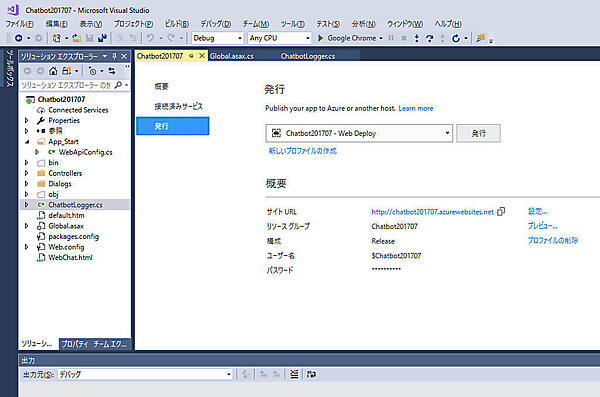The width and height of the screenshot is (600, 397).
Task: Pin the Chatbot201707 document tab
Action: pyautogui.click(x=191, y=56)
